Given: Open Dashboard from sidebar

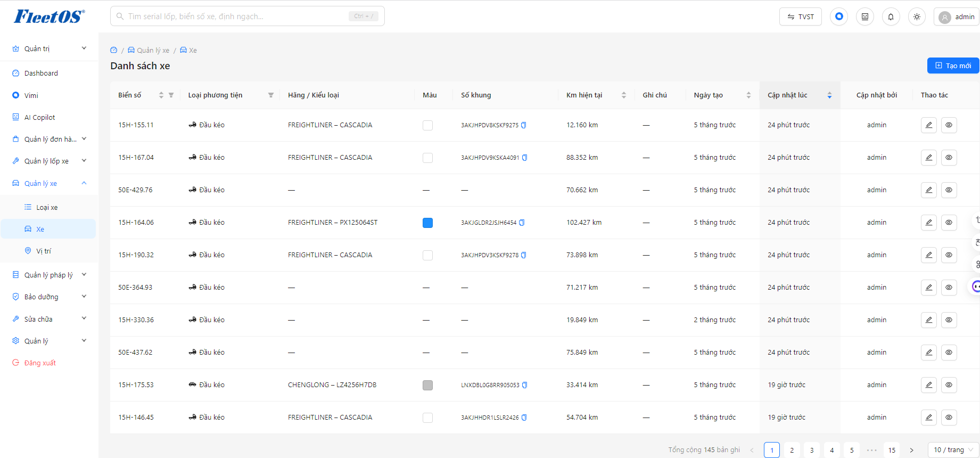Looking at the screenshot, I should (x=49, y=73).
